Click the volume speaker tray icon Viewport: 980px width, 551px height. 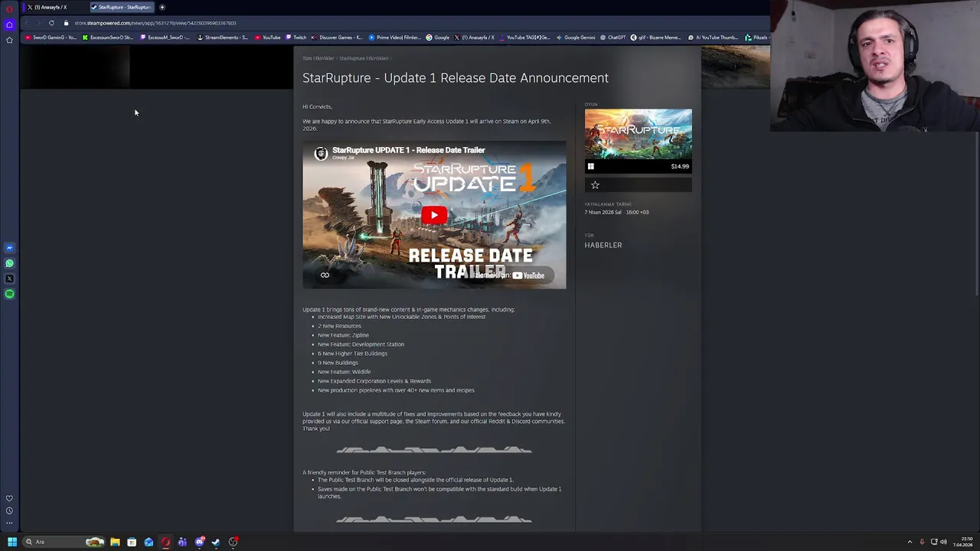(x=943, y=542)
